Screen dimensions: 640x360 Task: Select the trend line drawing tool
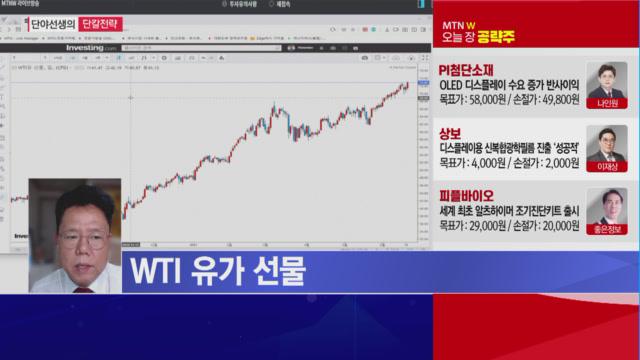coord(3,68)
